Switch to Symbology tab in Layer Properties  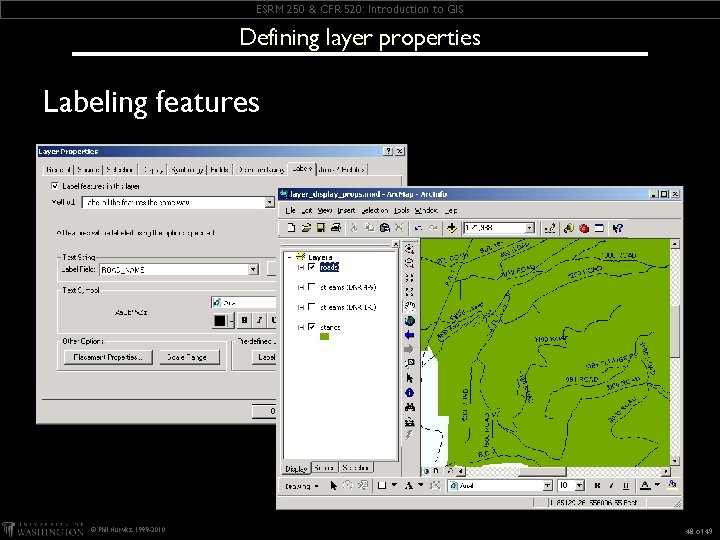187,169
